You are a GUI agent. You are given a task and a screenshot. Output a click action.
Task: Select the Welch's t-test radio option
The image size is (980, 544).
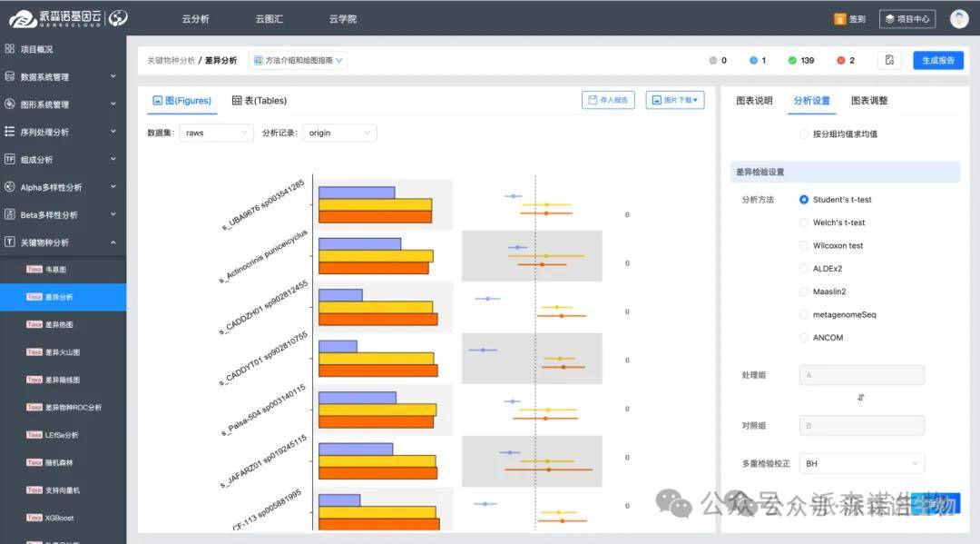pyautogui.click(x=804, y=223)
